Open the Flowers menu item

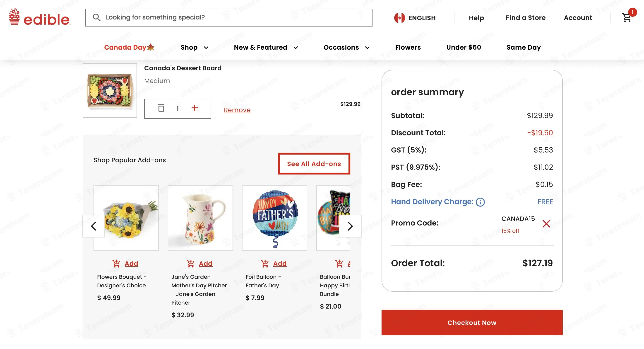click(408, 48)
